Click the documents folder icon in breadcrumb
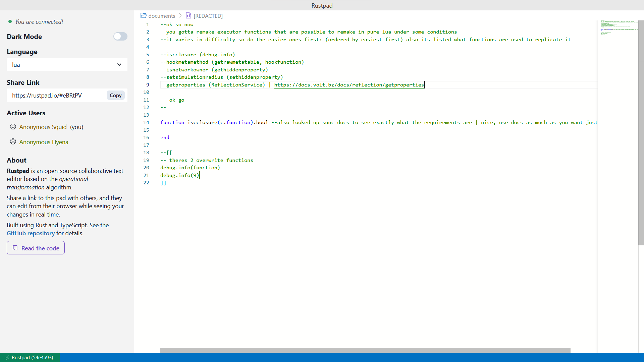This screenshot has height=362, width=644. [x=144, y=16]
